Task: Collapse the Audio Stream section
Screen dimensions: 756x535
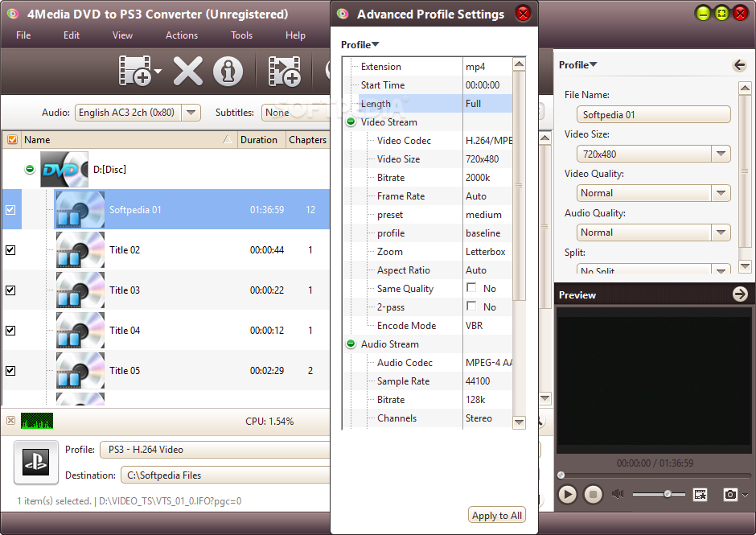Action: pyautogui.click(x=351, y=344)
